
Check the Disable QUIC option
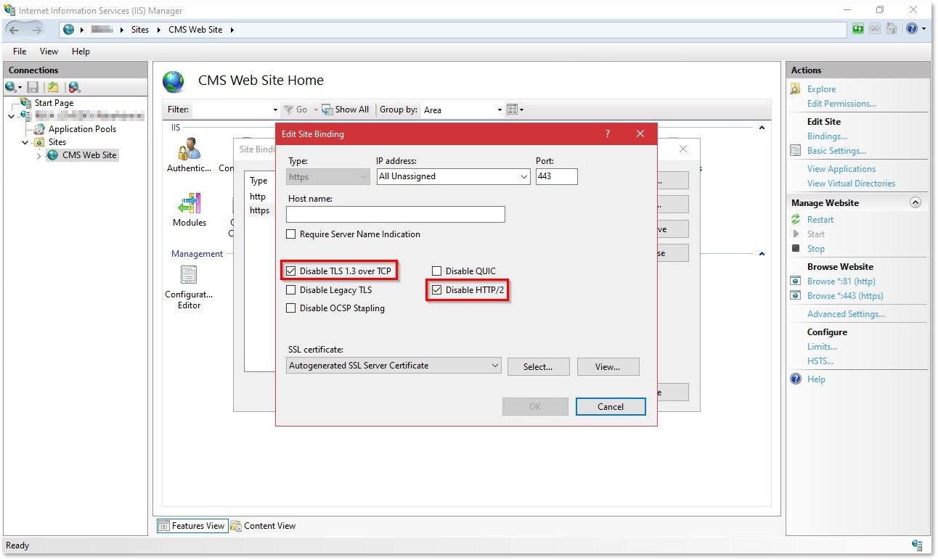(437, 271)
